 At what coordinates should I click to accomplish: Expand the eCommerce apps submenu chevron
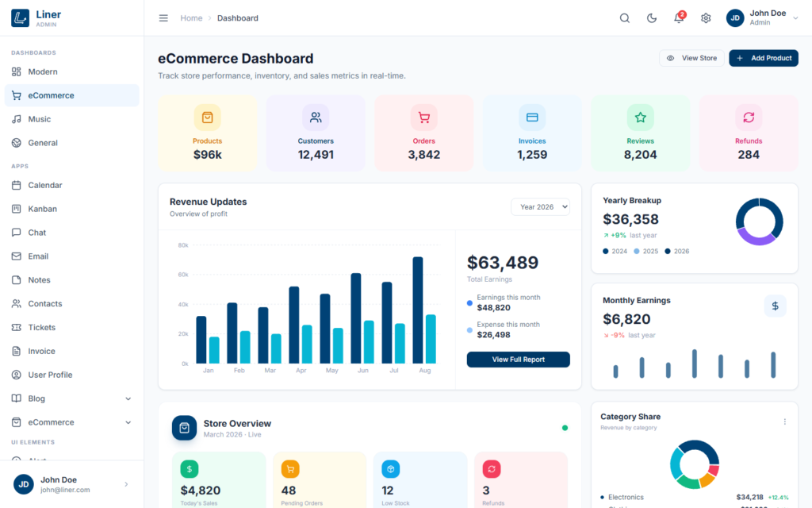pos(128,422)
